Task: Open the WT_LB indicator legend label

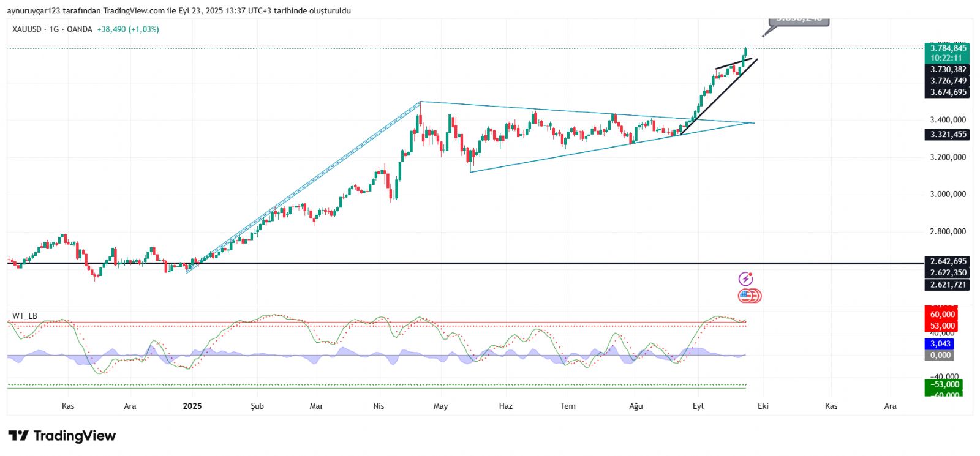Action: 24,316
